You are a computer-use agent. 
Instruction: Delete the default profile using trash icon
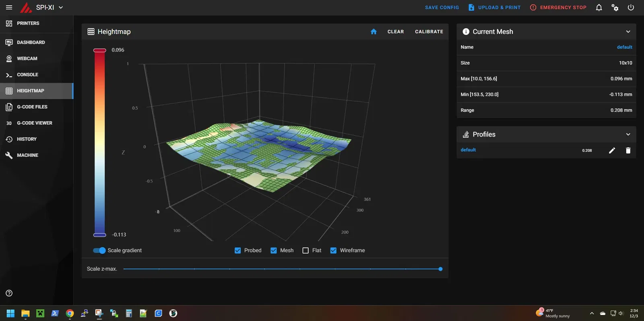(x=628, y=150)
